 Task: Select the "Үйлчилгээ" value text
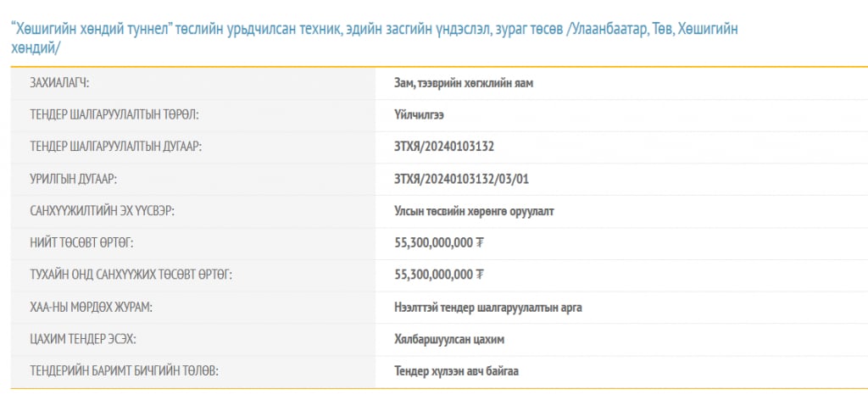pyautogui.click(x=419, y=115)
